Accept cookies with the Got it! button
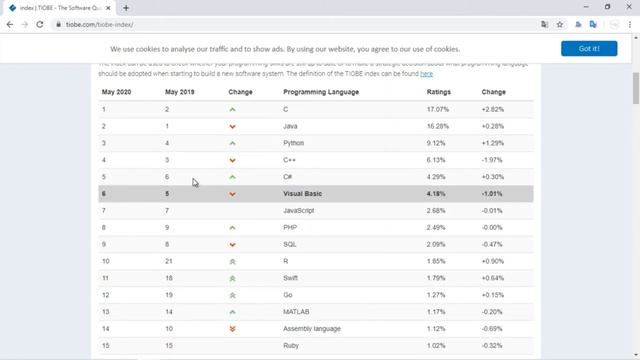 click(589, 49)
